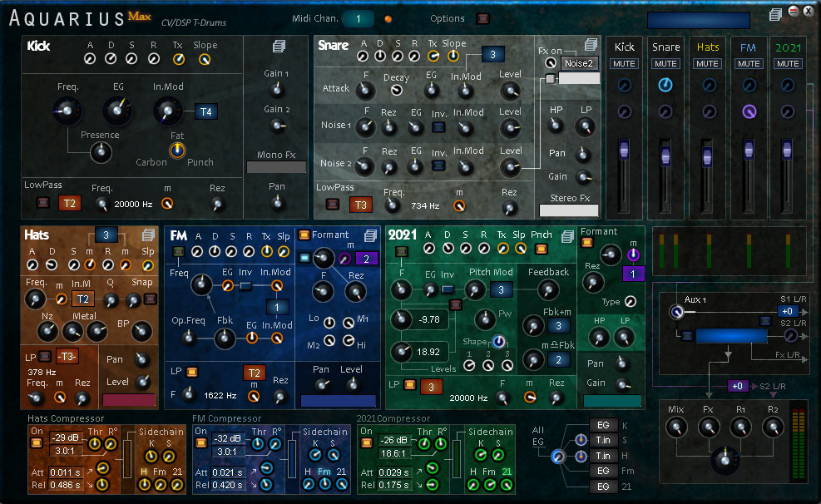
Task: Click the Snare section copy preset icon
Action: 591,44
